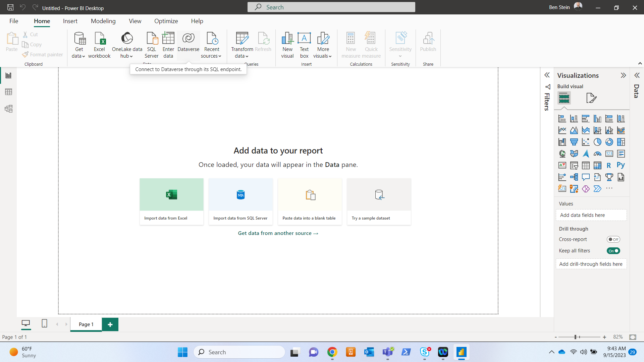Collapse the Visualizations pane

(623, 75)
